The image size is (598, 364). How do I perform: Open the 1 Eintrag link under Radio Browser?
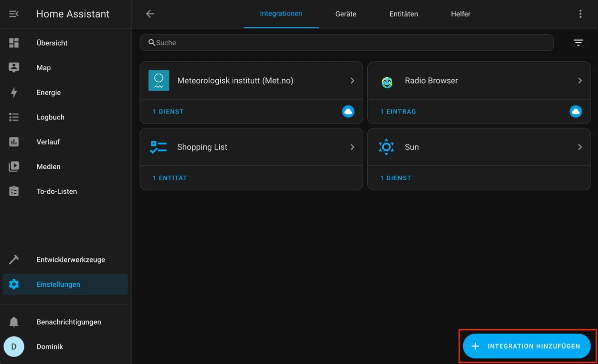pyautogui.click(x=398, y=112)
